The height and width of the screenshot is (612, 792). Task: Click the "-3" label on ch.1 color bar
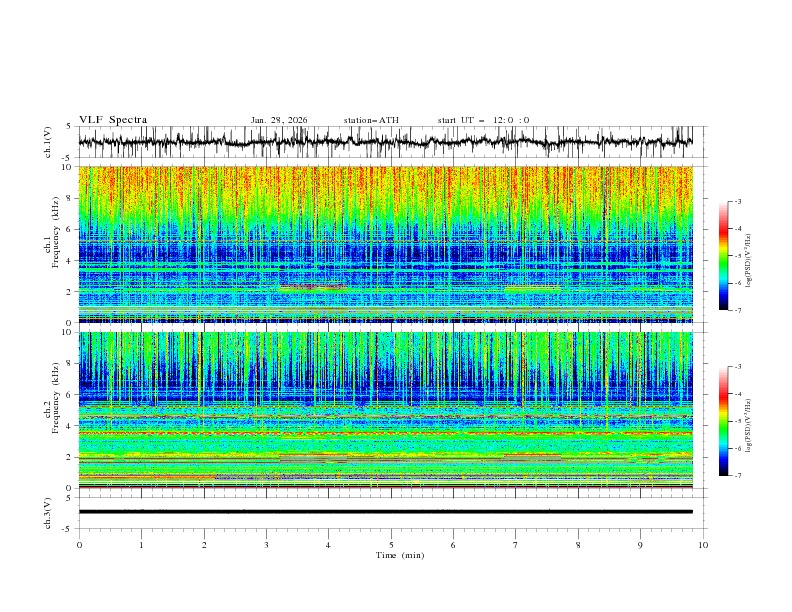click(738, 201)
